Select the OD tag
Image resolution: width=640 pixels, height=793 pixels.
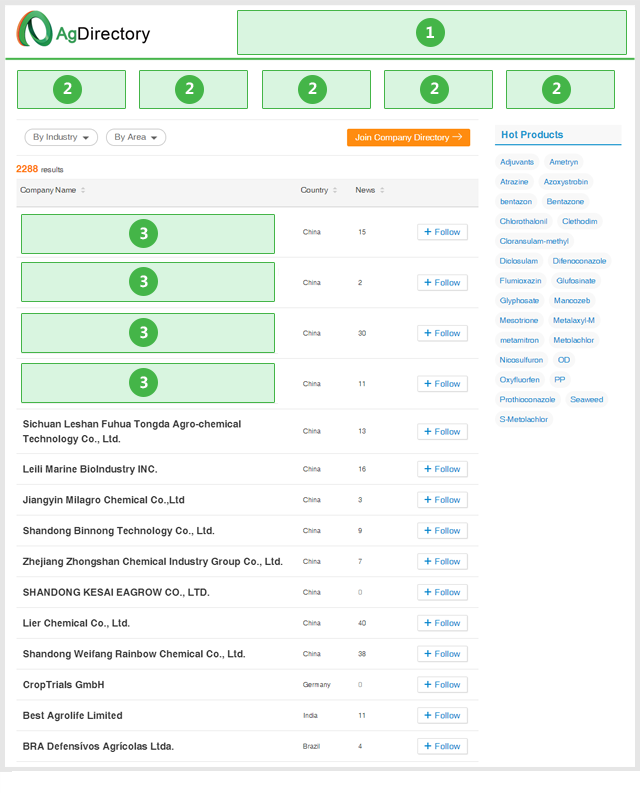[x=564, y=360]
